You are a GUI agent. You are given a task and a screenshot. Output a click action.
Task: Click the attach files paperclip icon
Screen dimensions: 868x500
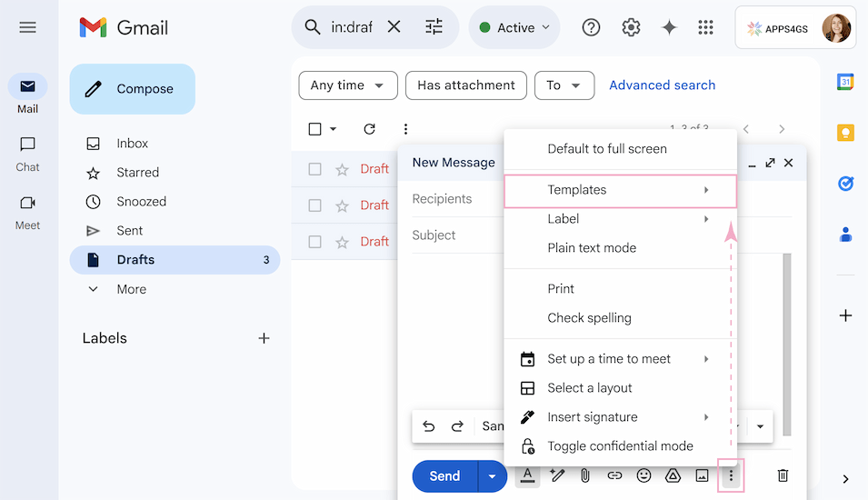585,475
